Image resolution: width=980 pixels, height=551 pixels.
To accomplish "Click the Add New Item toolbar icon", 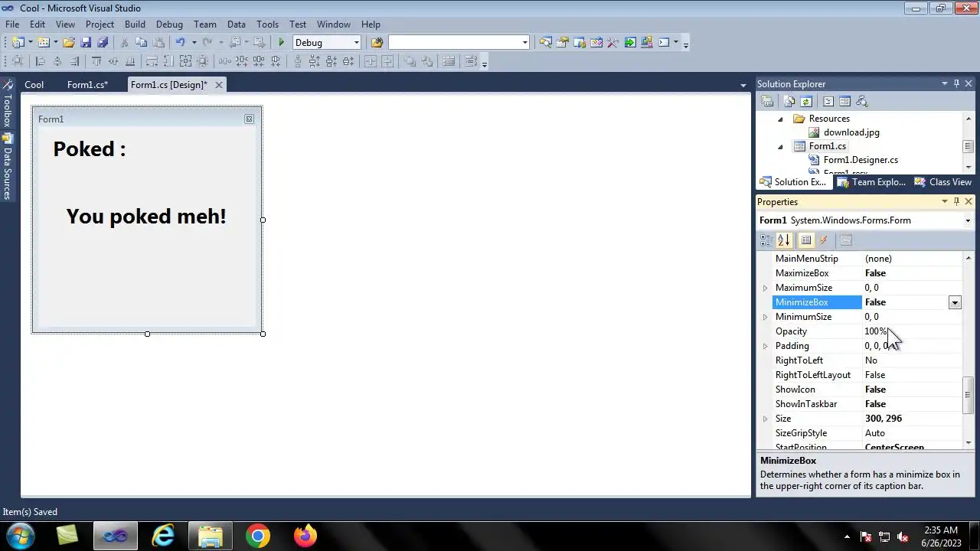I will point(44,43).
